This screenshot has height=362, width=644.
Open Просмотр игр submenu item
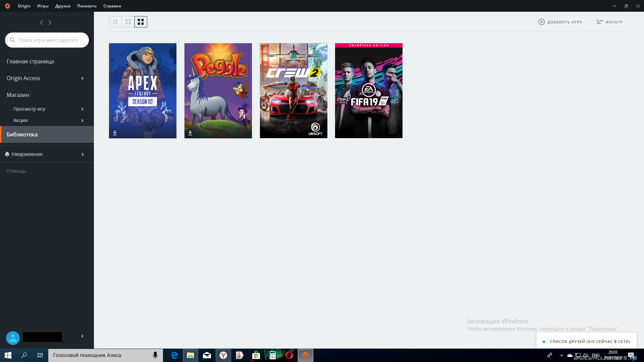pos(29,109)
